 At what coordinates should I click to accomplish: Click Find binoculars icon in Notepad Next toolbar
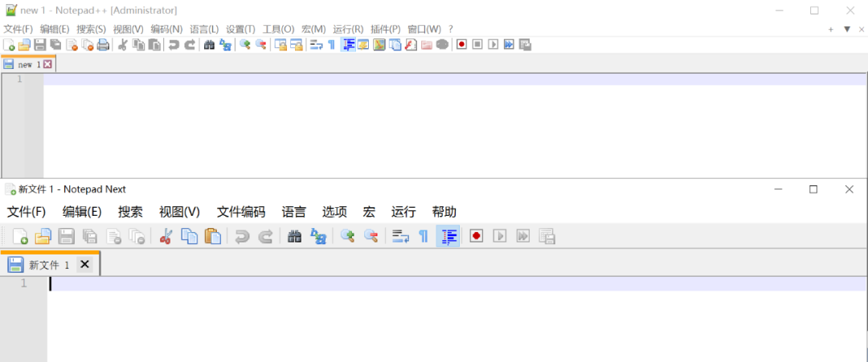(x=294, y=236)
